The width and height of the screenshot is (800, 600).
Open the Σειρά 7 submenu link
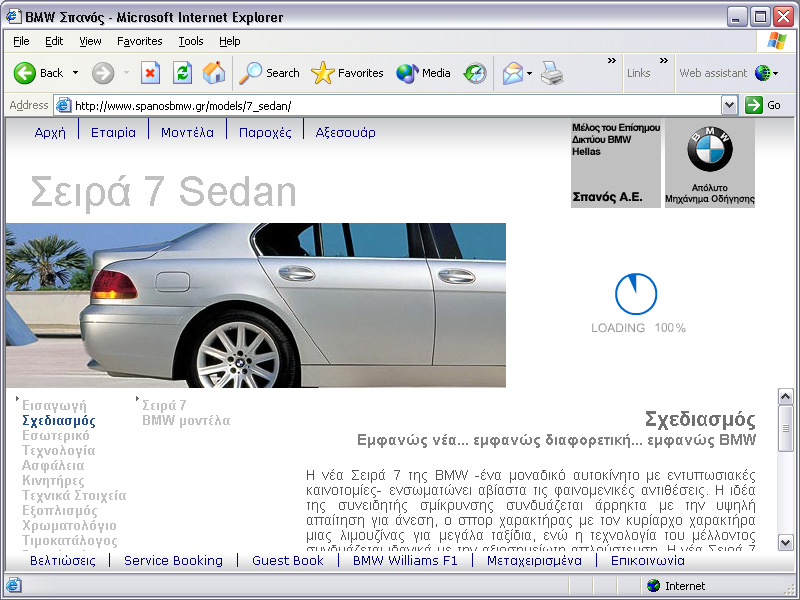pos(164,405)
